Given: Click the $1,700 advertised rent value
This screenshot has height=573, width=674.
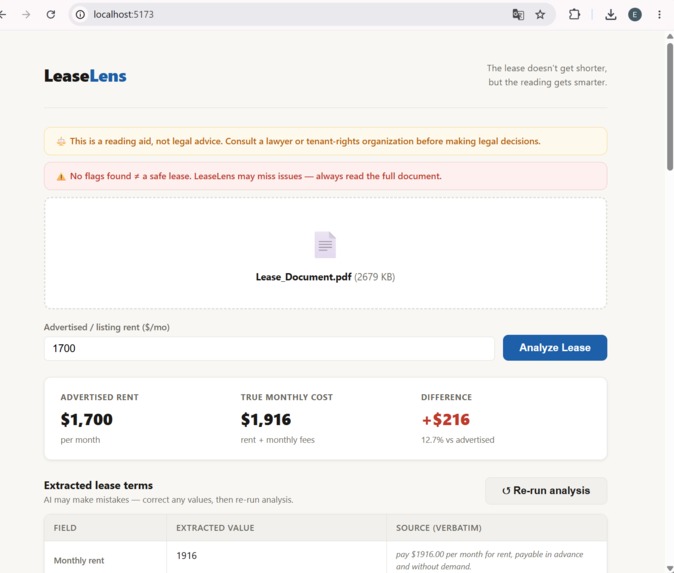Looking at the screenshot, I should [86, 420].
